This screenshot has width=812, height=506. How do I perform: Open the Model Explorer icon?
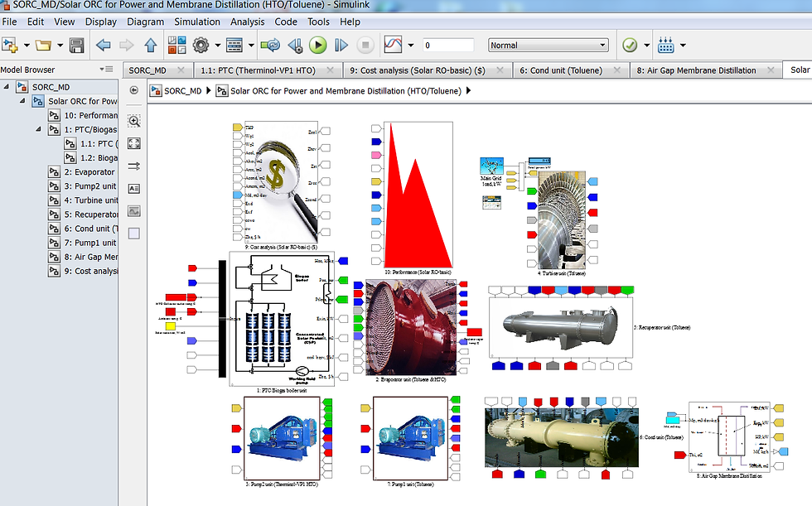(x=234, y=46)
